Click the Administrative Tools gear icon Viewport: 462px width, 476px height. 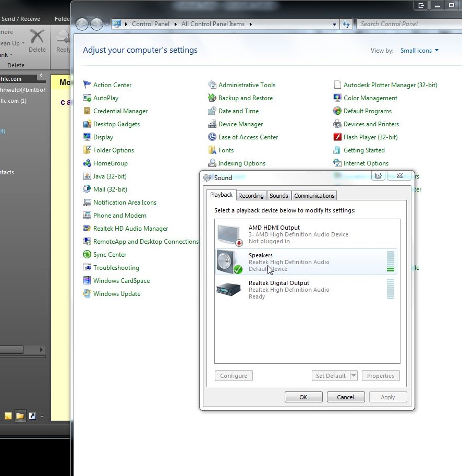(x=212, y=85)
